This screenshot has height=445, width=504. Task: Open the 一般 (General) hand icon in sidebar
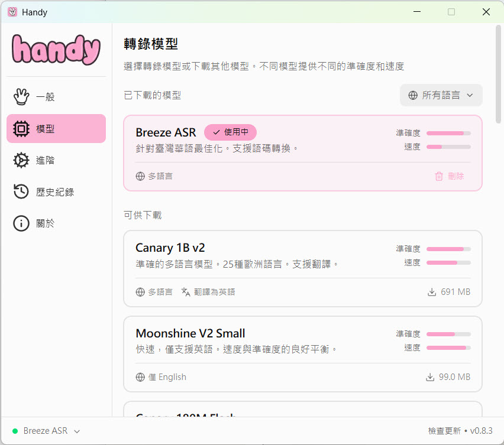tap(21, 96)
